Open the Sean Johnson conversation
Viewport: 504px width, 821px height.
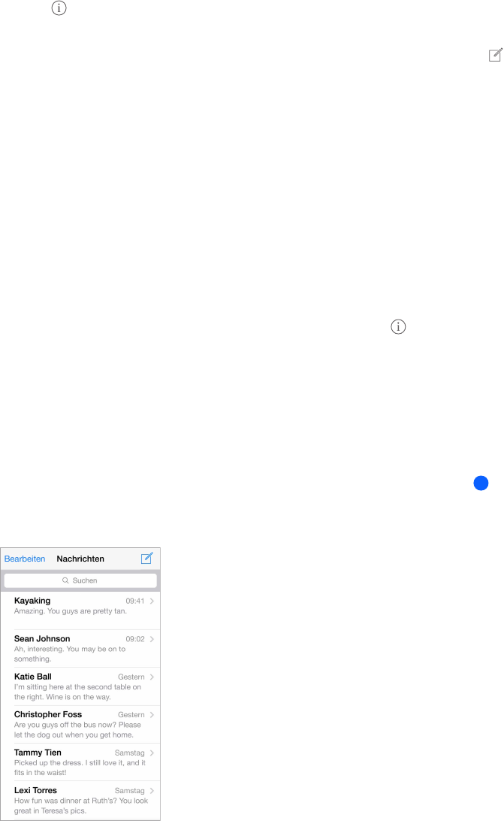[x=80, y=649]
